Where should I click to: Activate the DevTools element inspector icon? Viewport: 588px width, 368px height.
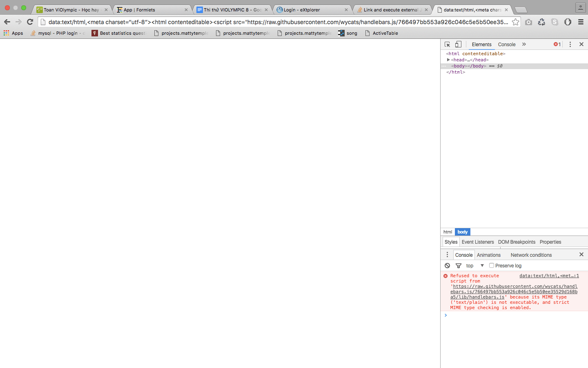click(x=448, y=44)
